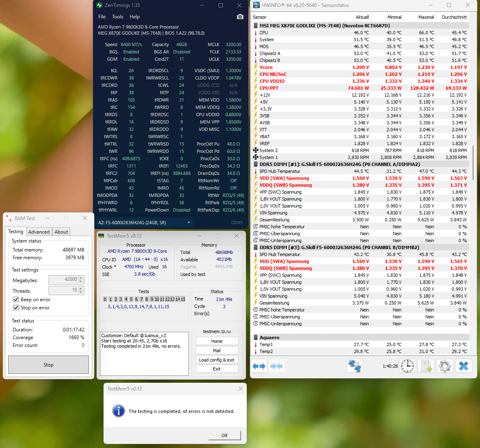This screenshot has width=480, height=448.
Task: Select the CPU NB/SoC sensor row
Action: pos(360,74)
